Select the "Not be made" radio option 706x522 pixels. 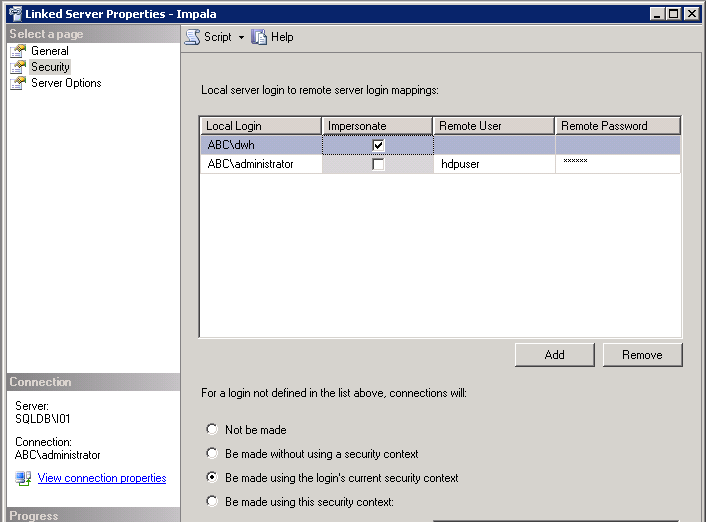[211, 429]
